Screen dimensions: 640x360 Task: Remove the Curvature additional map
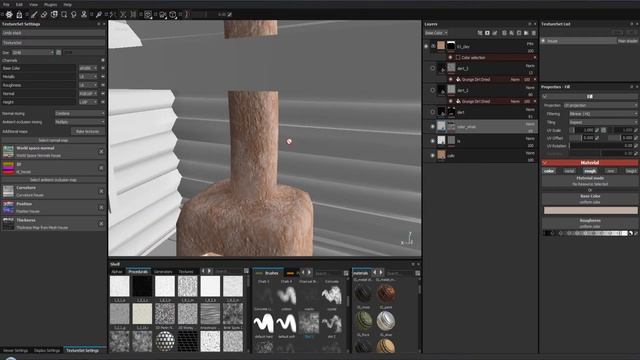coord(101,191)
